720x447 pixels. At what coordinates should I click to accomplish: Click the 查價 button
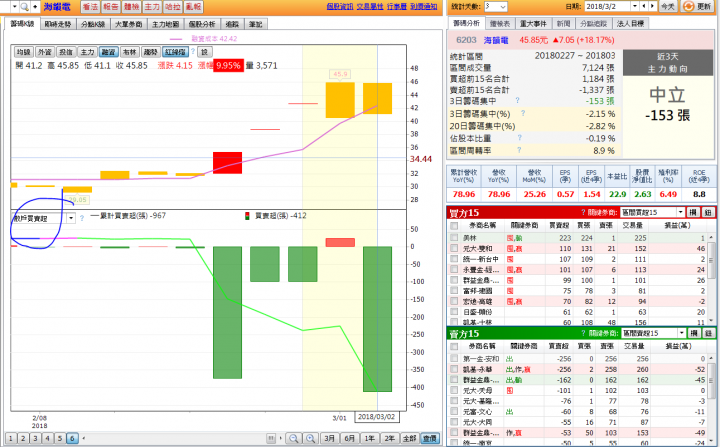(430, 438)
